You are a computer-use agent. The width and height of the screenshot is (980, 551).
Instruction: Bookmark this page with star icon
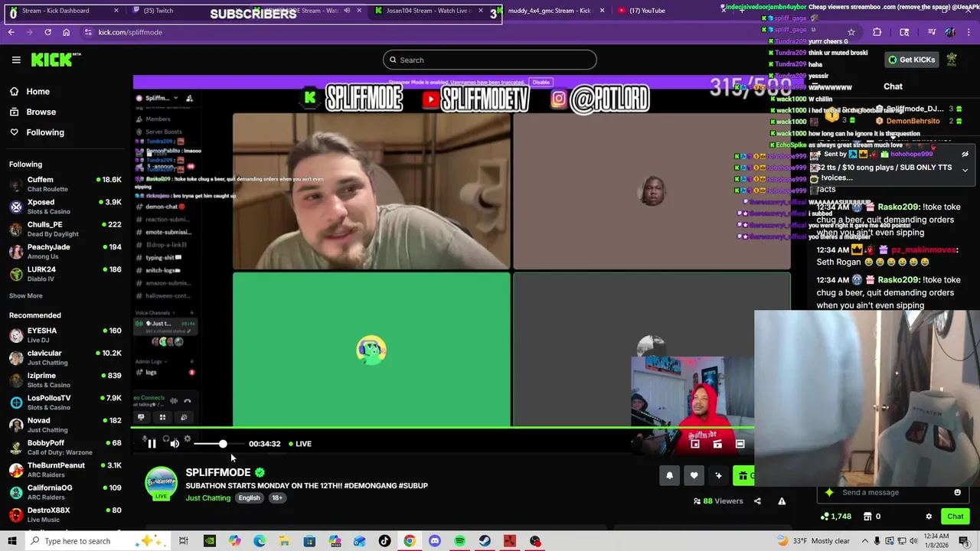tap(851, 32)
